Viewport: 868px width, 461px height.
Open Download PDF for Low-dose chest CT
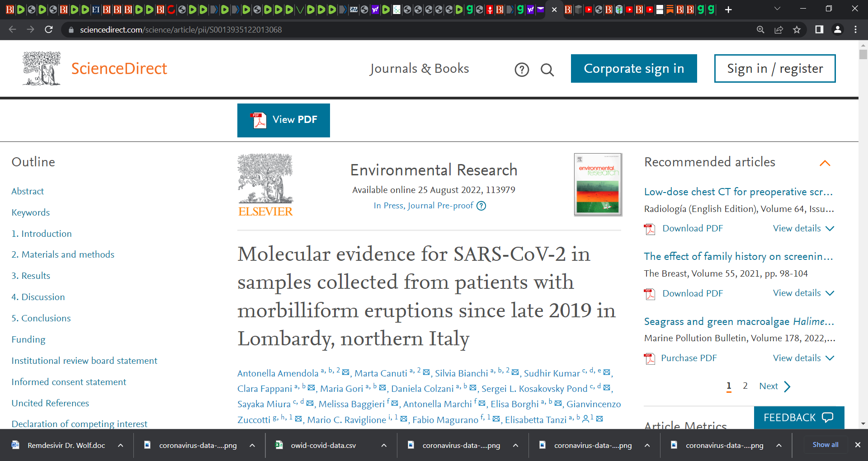[693, 228]
